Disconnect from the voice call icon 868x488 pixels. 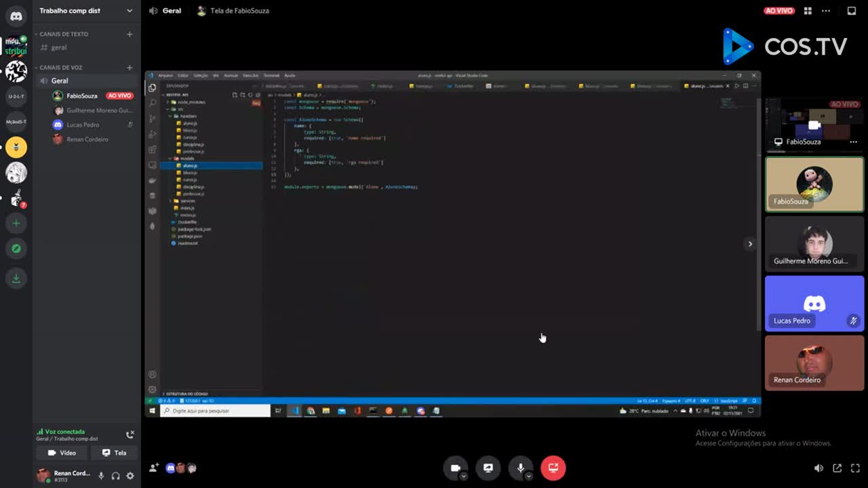pyautogui.click(x=130, y=434)
